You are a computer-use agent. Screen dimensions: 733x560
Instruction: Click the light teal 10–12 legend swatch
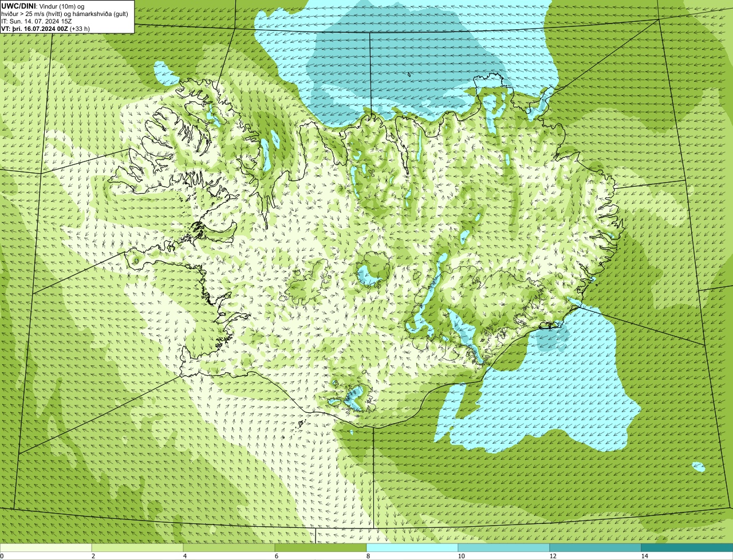504,548
